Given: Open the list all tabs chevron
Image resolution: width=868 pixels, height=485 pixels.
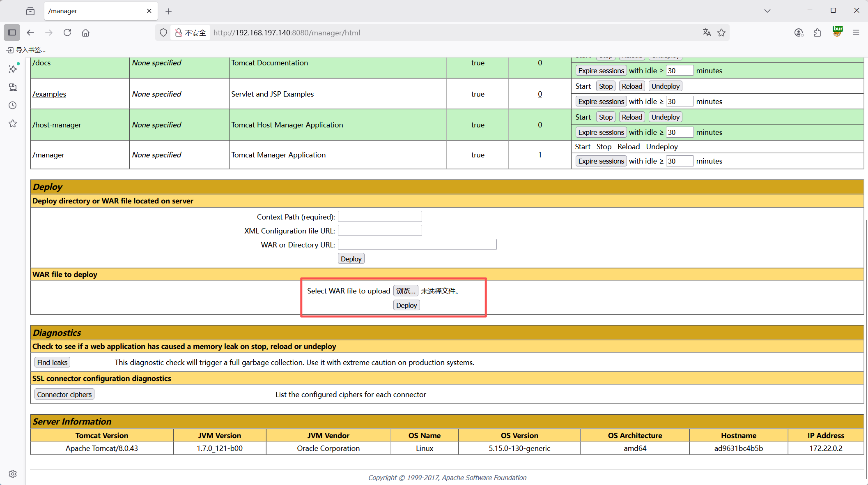Looking at the screenshot, I should tap(767, 11).
